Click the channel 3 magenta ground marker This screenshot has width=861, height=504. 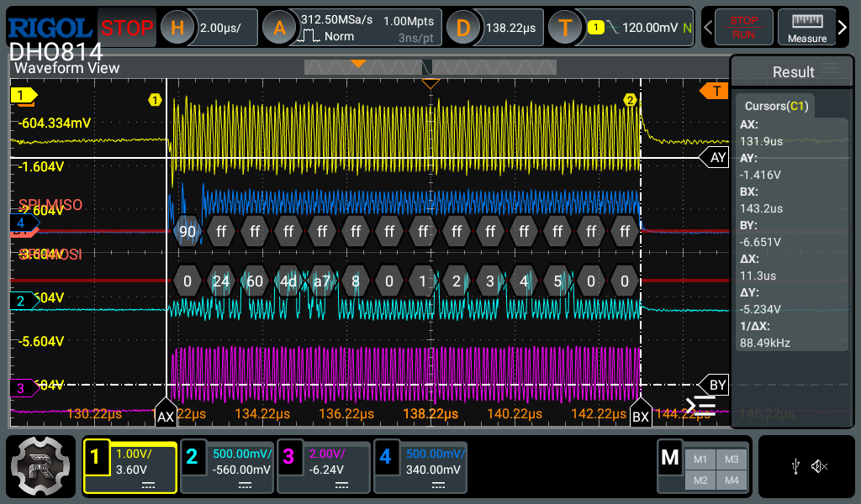[24, 388]
